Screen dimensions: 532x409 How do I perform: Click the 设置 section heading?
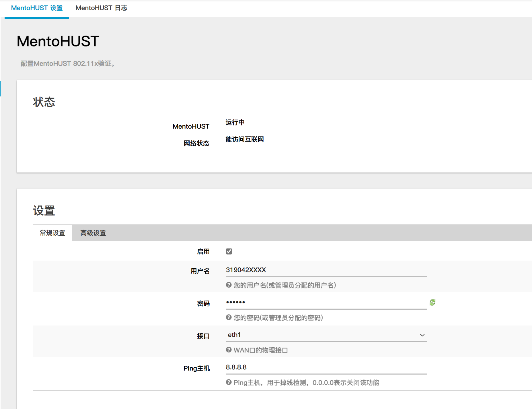[44, 211]
